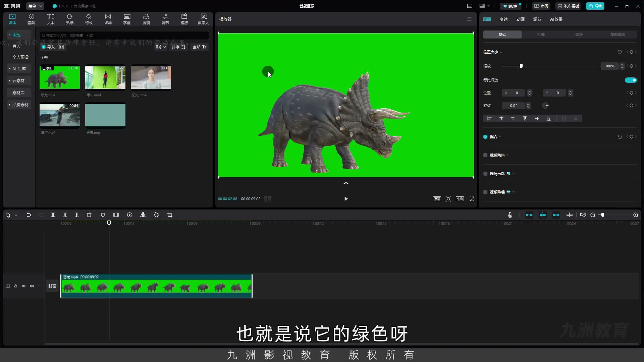
Task: Open the grid view mode dropdown
Action: point(161,47)
